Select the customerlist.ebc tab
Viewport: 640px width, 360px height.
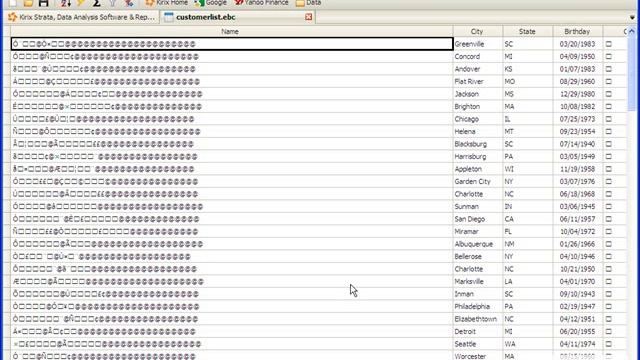(206, 17)
